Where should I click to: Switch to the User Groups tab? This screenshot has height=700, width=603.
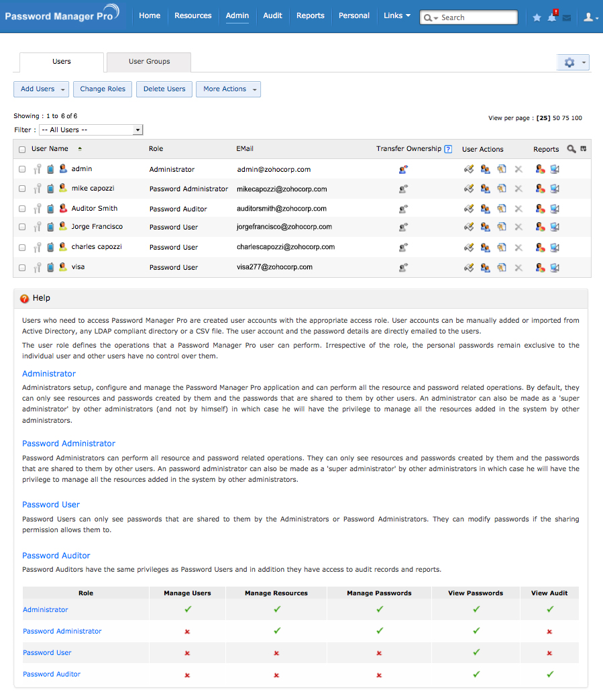[150, 62]
